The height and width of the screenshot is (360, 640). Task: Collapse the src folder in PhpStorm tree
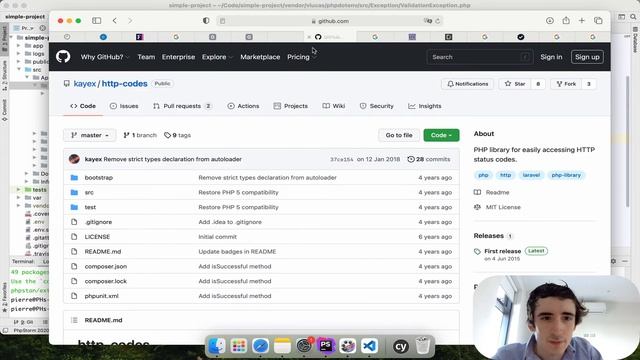click(x=18, y=69)
